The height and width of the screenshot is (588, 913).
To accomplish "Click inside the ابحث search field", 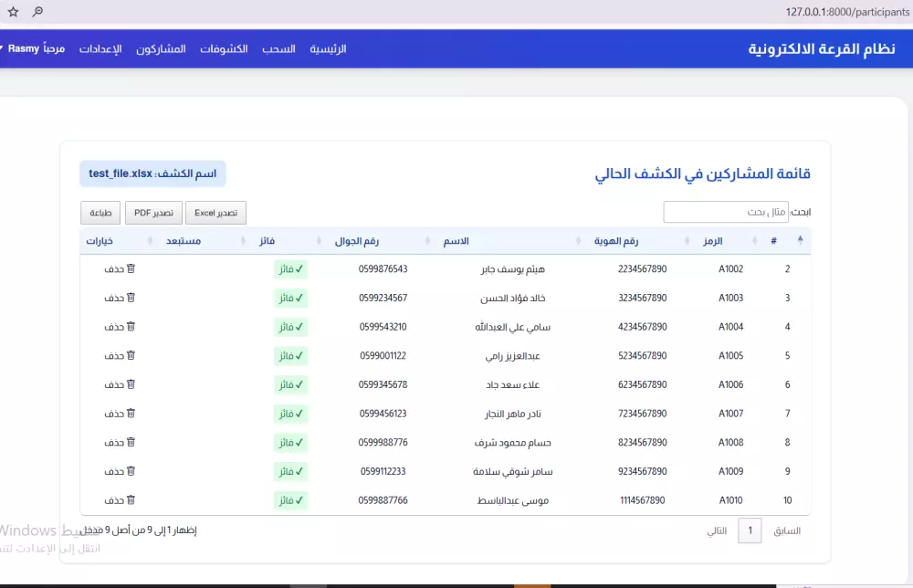I will point(726,211).
